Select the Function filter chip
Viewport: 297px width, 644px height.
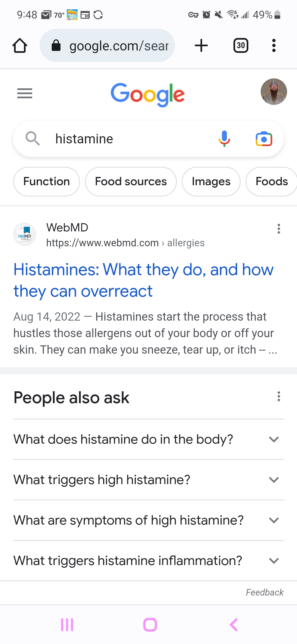46,182
